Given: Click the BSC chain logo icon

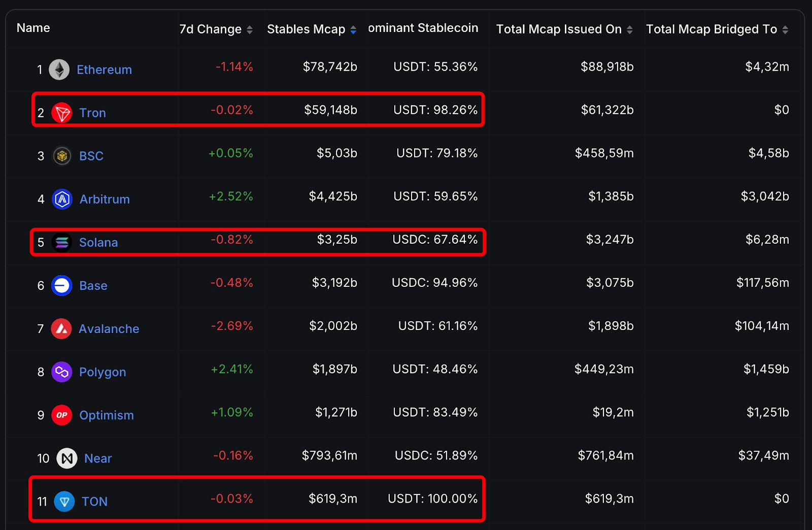Looking at the screenshot, I should click(x=62, y=156).
